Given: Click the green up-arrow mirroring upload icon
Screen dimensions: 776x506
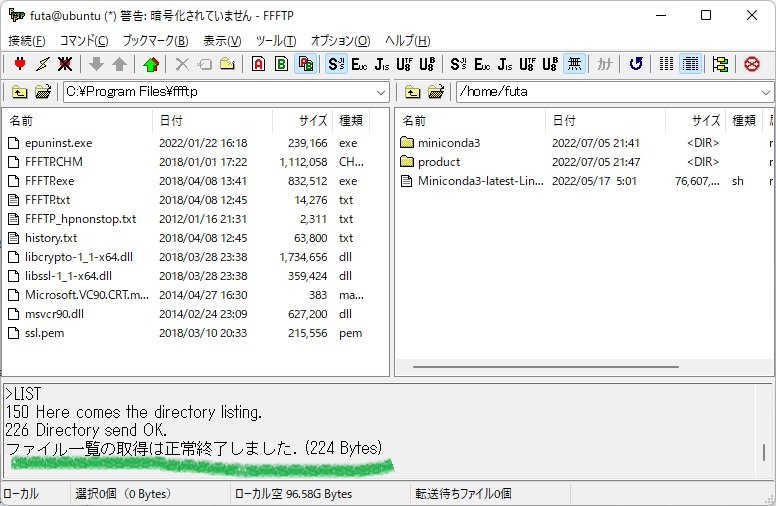Looking at the screenshot, I should click(x=151, y=64).
